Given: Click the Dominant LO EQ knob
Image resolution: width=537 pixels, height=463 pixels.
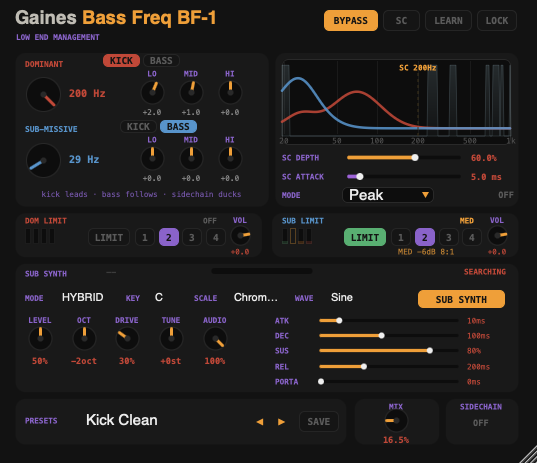Looking at the screenshot, I should [152, 92].
